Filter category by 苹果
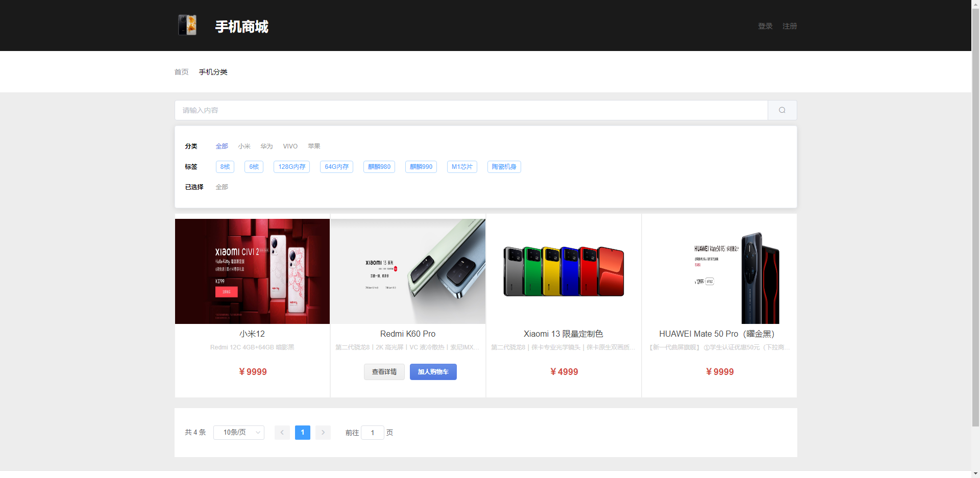Viewport: 980px width, 478px height. coord(314,146)
